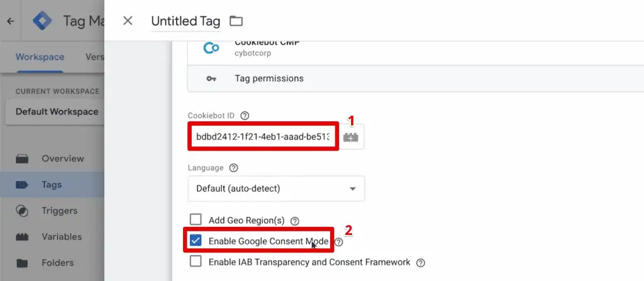Viewport: 644px width, 281px height.
Task: Check the Add Geo Region(s) checkbox
Action: [196, 220]
